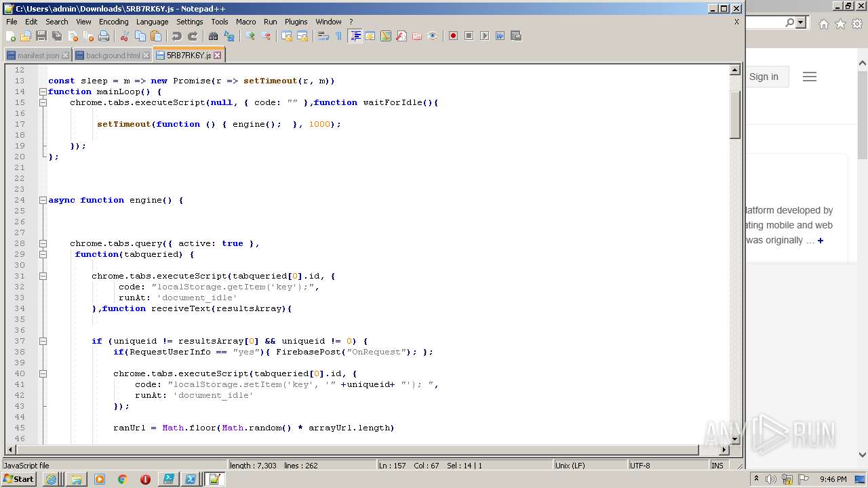Viewport: 868px width, 488px height.
Task: Switch to the background.html tab
Action: tap(113, 56)
